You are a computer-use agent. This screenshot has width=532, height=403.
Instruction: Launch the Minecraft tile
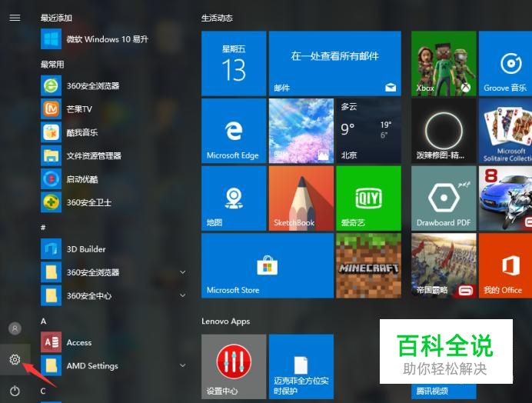tap(368, 265)
